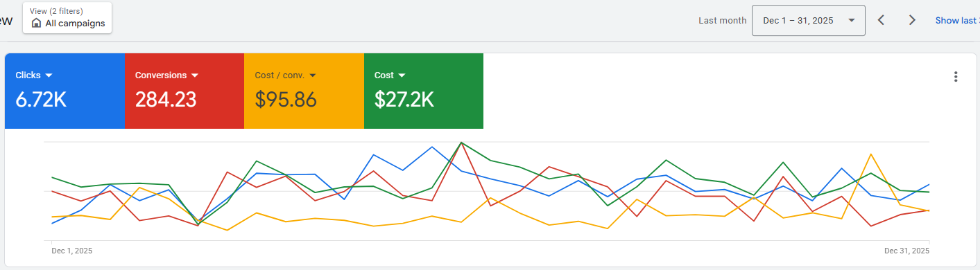This screenshot has width=980, height=270.
Task: Select the yellow $95.86 scorecard
Action: 304,91
